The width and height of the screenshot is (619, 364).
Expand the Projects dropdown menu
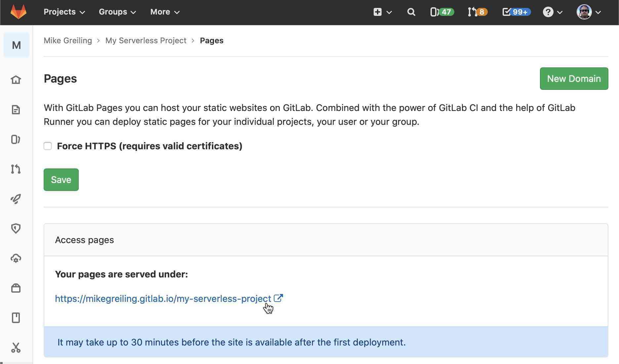64,12
